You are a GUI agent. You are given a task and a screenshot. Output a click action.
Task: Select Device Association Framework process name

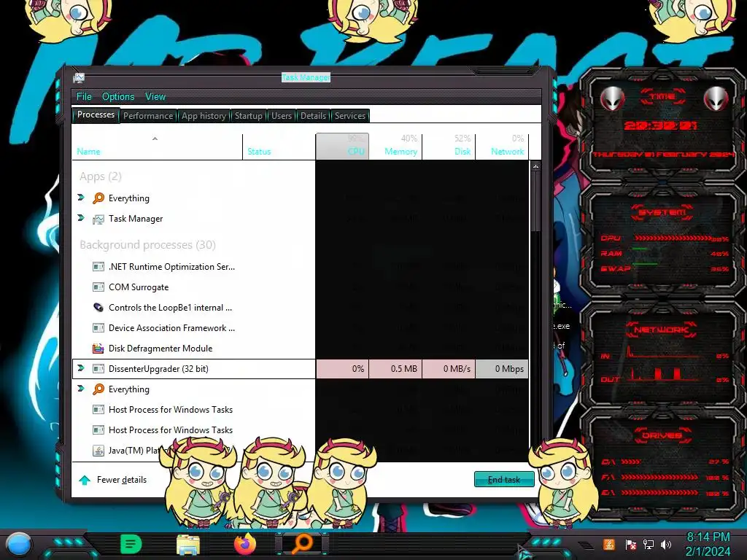coord(171,328)
